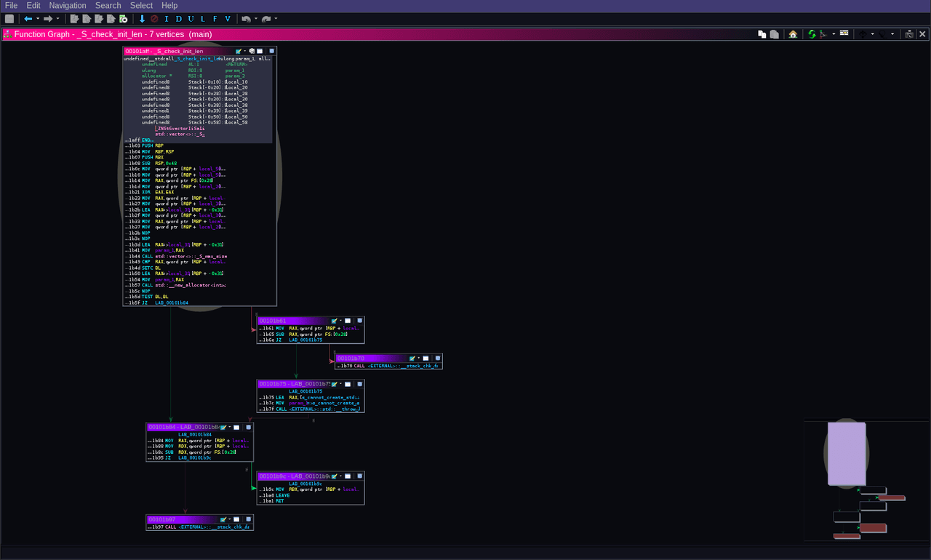931x560 pixels.
Task: Click the satellite view overview thumbnail
Action: click(x=866, y=480)
